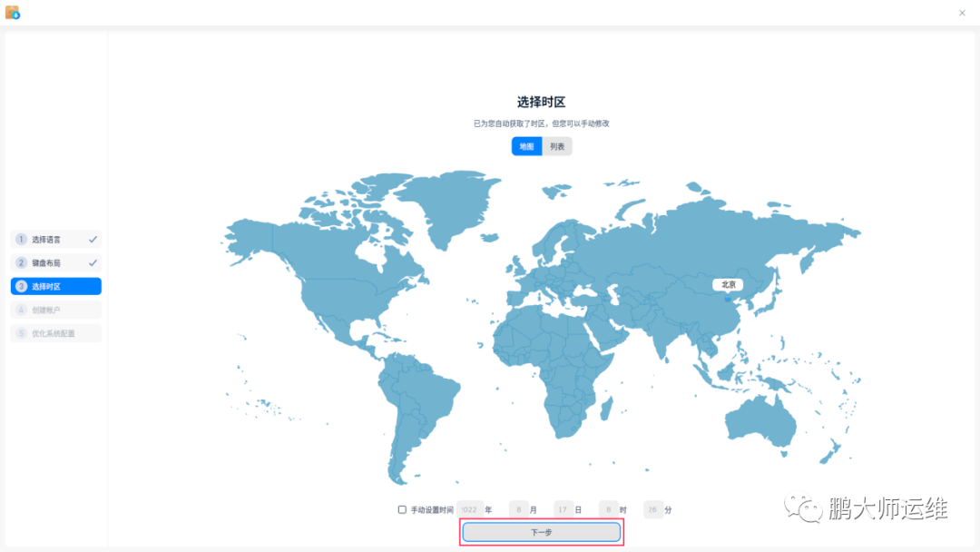The image size is (980, 552).
Task: Click the 选择时区 heading text
Action: [x=541, y=102]
